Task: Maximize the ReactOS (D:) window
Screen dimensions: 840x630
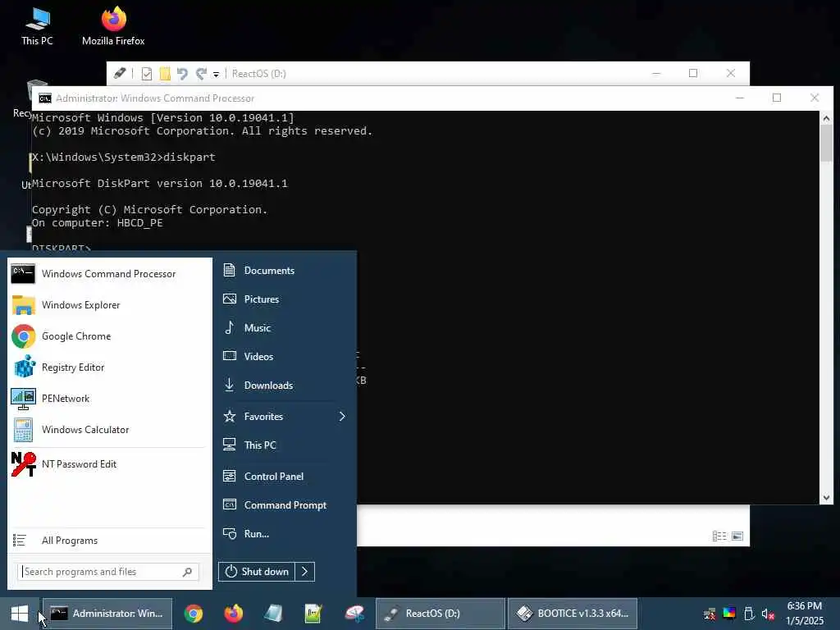Action: [x=693, y=73]
